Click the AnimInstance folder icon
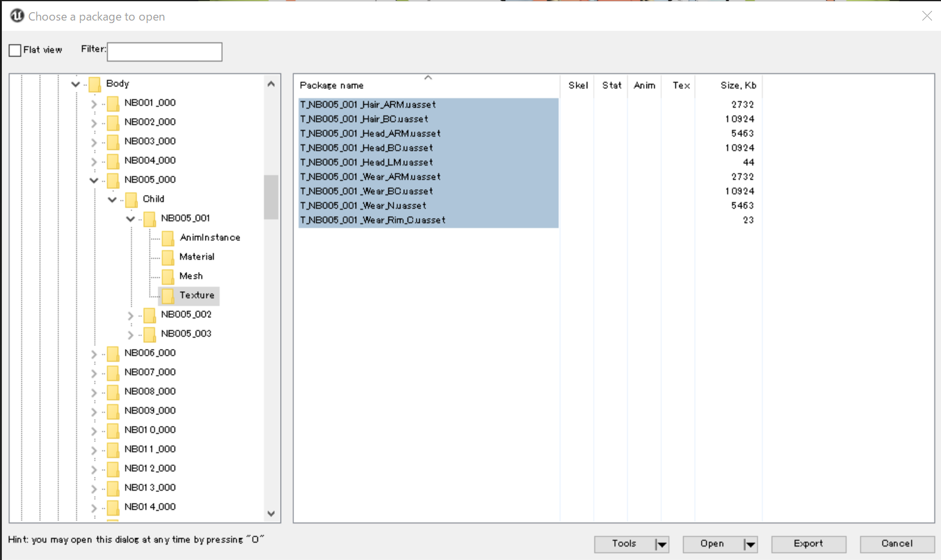 168,238
